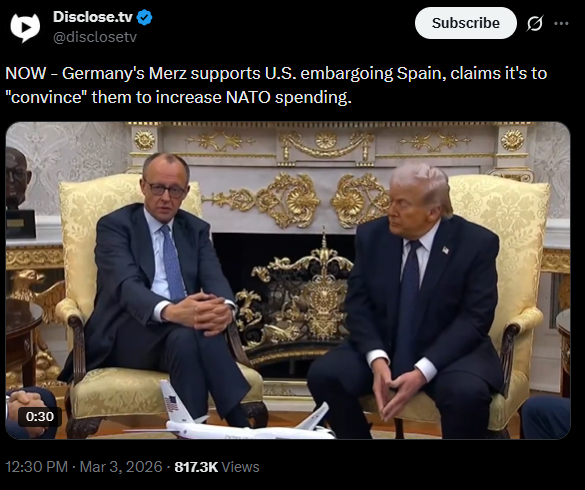Screen dimensions: 585x490
Task: Open the three-dot more options menu
Action: click(561, 24)
